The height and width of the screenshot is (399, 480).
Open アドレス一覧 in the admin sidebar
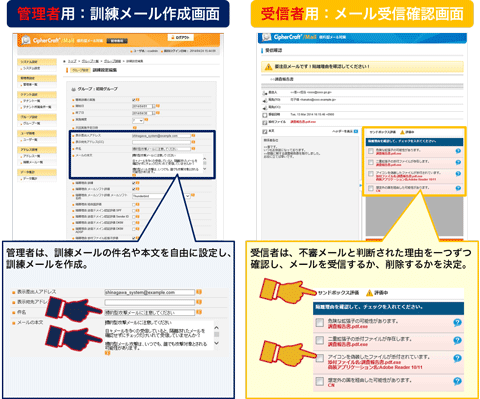pyautogui.click(x=32, y=156)
